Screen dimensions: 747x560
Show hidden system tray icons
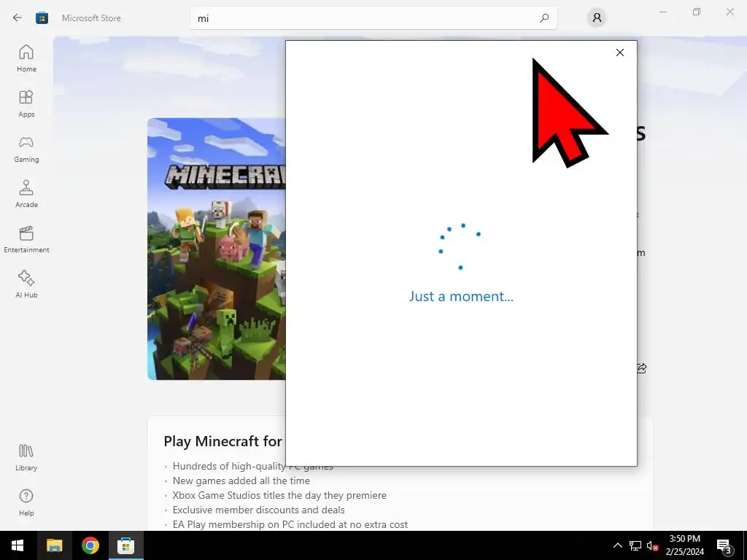coord(617,545)
